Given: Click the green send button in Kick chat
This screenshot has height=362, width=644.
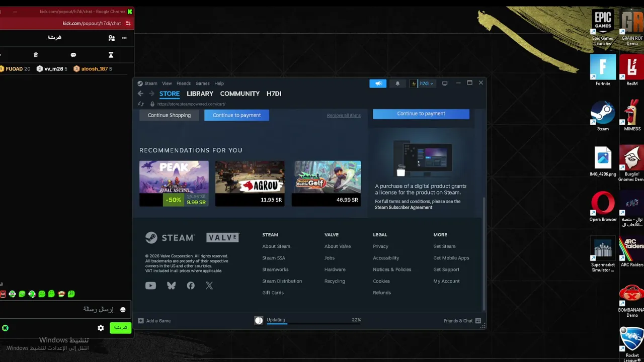Looking at the screenshot, I should [x=120, y=328].
